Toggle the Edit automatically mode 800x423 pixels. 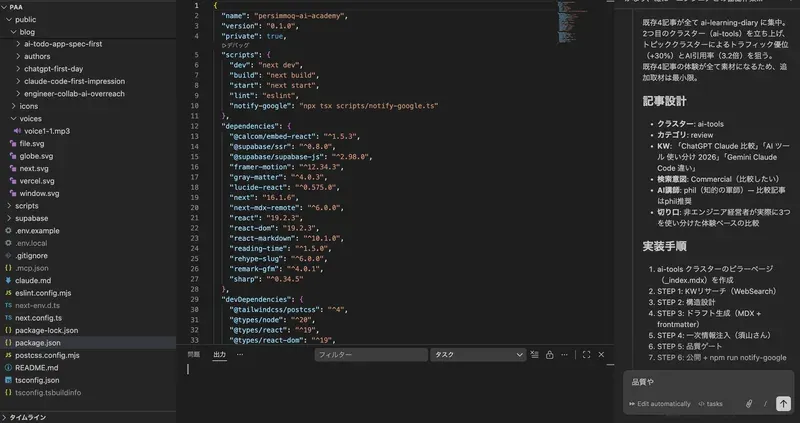660,404
